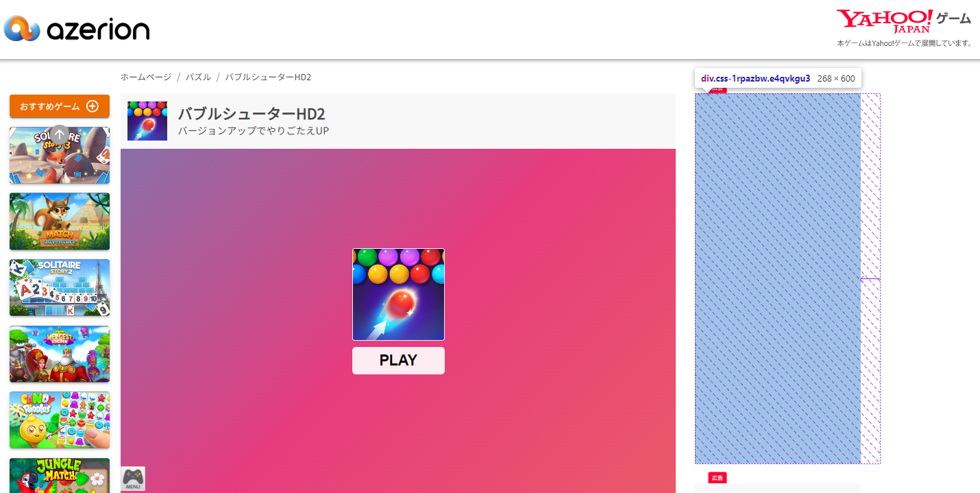This screenshot has width=980, height=493.
Task: Click the バブルシューターHD2 game icon in the header
Action: (147, 121)
